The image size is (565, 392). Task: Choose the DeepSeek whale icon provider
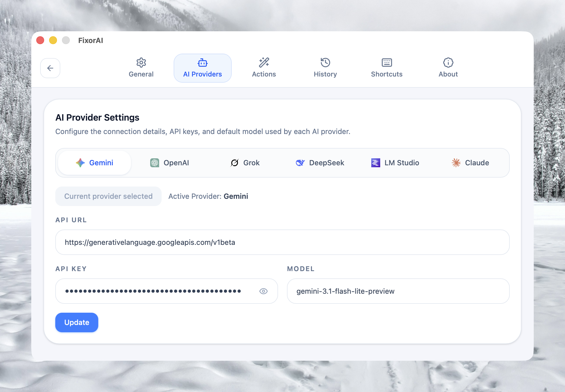point(300,163)
